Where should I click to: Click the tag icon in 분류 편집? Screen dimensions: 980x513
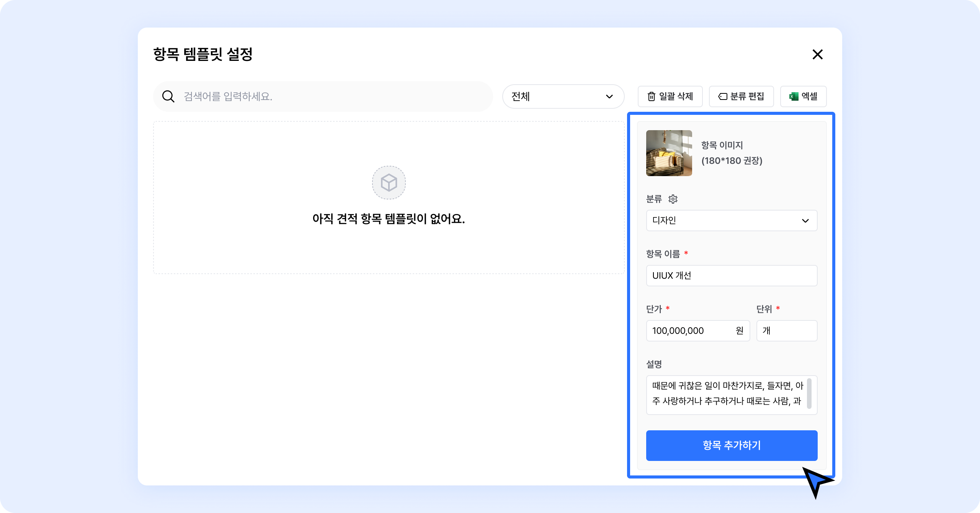pos(722,96)
